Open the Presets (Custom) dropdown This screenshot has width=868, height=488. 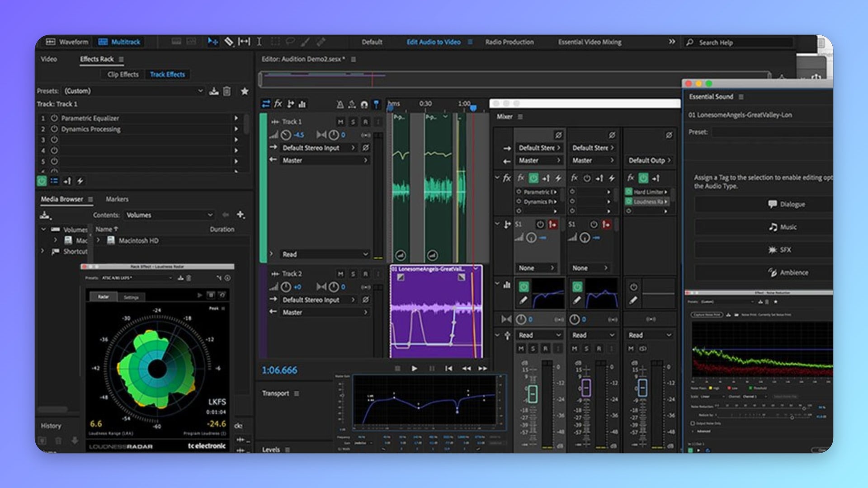click(133, 91)
